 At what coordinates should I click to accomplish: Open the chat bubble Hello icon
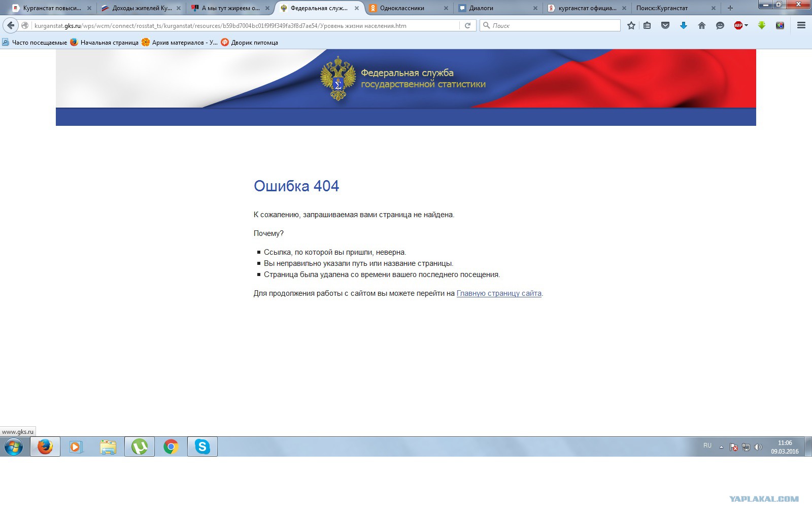click(x=720, y=25)
